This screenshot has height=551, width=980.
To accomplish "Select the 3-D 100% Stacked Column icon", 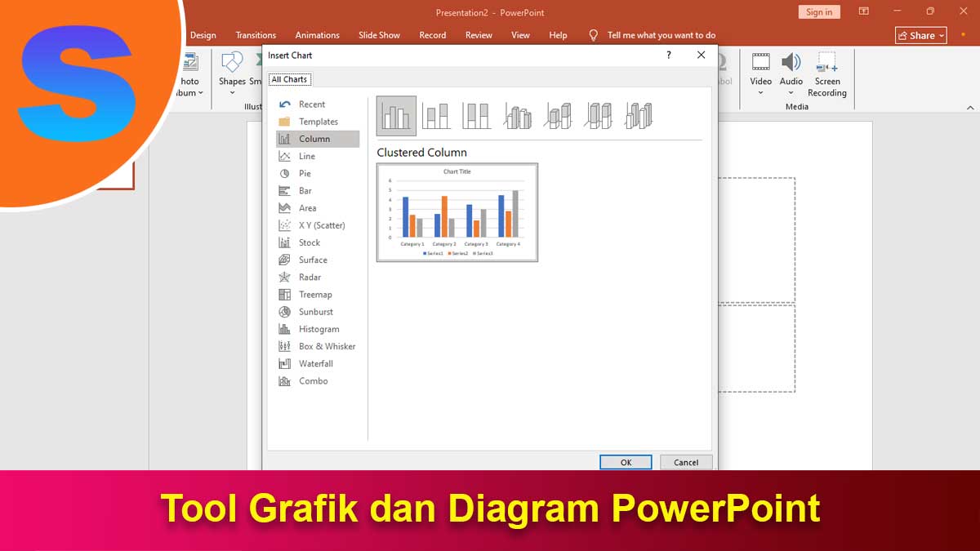I will click(599, 116).
